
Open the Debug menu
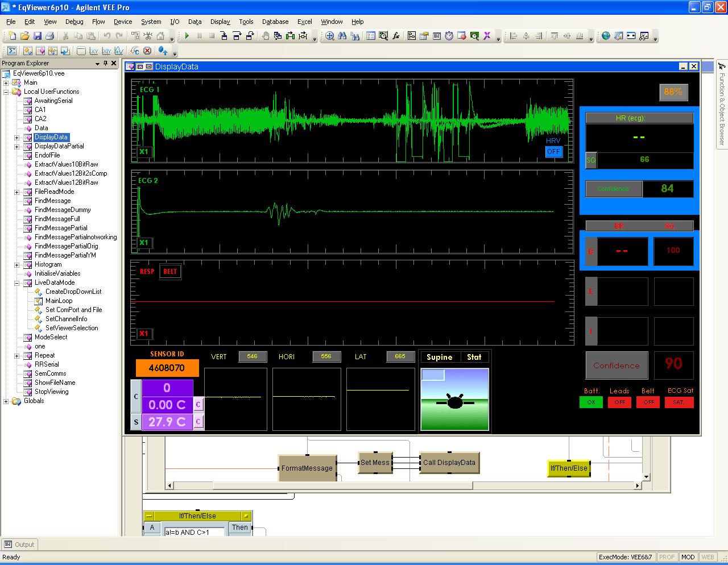click(x=74, y=22)
